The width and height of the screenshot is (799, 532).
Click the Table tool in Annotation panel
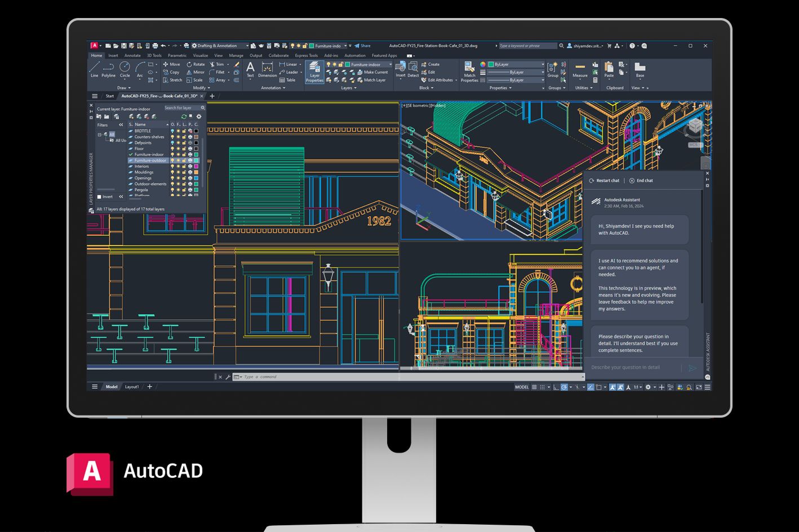(x=287, y=80)
